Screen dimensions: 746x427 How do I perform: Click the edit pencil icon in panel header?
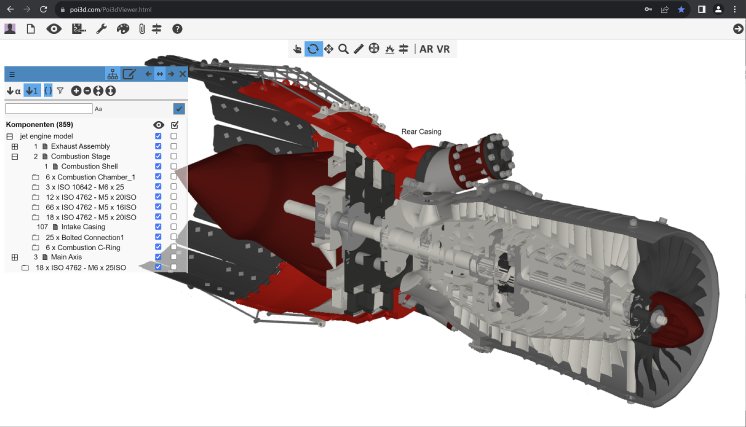coord(129,74)
